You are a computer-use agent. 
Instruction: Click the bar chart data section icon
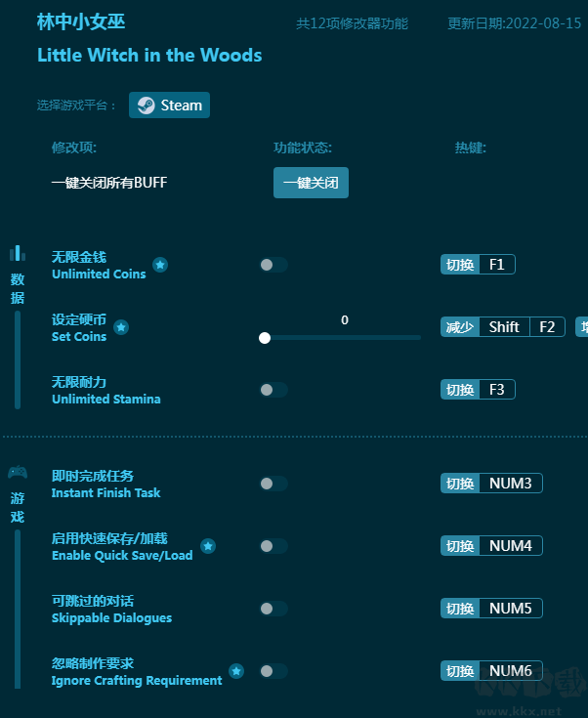click(x=18, y=253)
